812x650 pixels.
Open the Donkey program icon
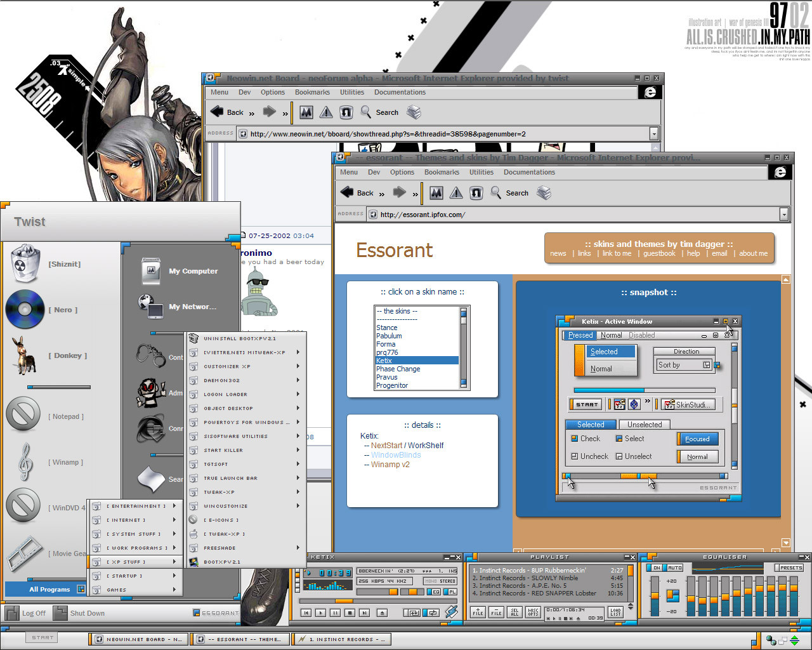coord(25,355)
